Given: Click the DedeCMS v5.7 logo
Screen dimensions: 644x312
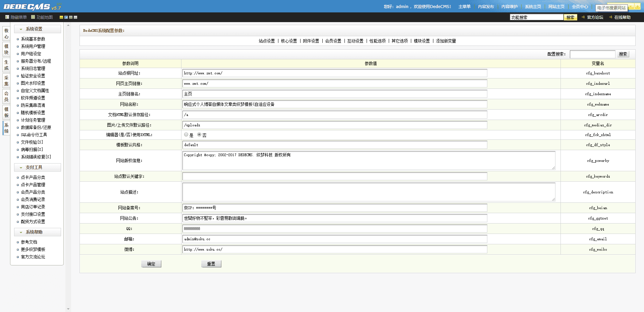Looking at the screenshot, I should [x=32, y=7].
